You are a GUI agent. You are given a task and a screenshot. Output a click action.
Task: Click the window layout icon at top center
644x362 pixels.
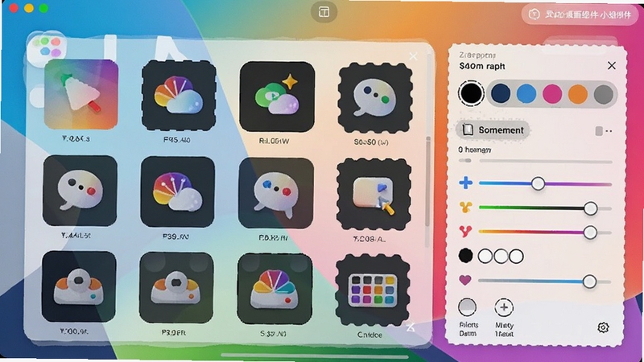pyautogui.click(x=324, y=12)
